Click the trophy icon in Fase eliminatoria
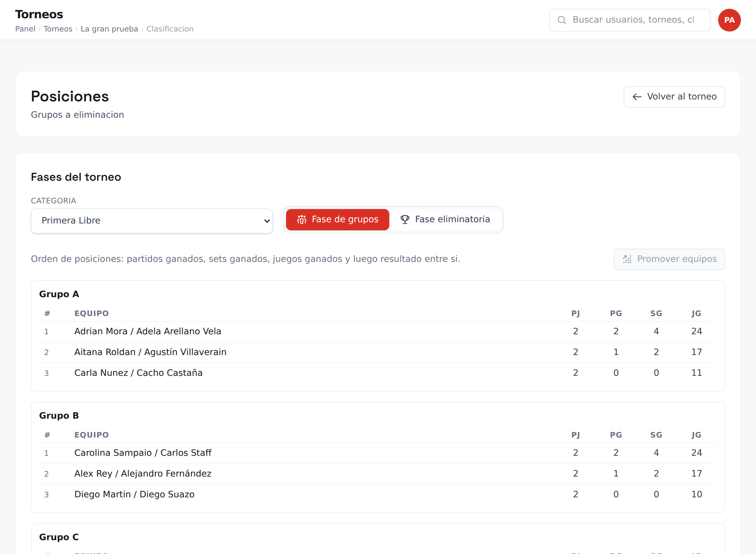The height and width of the screenshot is (554, 756). point(405,220)
